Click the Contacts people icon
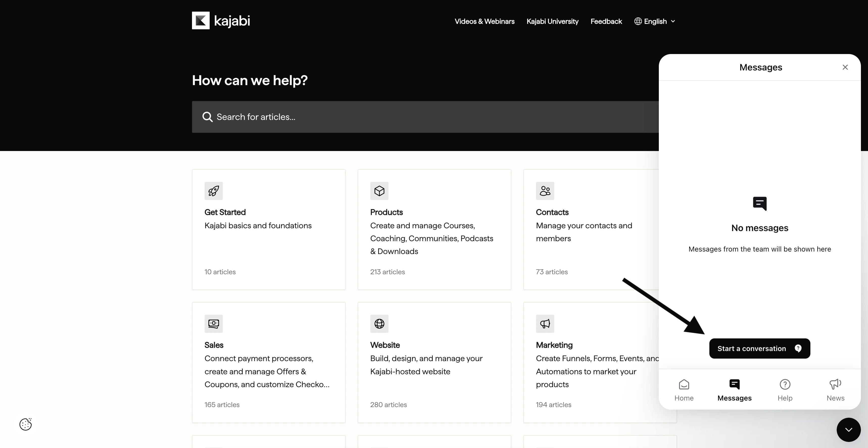This screenshot has height=448, width=868. click(545, 191)
